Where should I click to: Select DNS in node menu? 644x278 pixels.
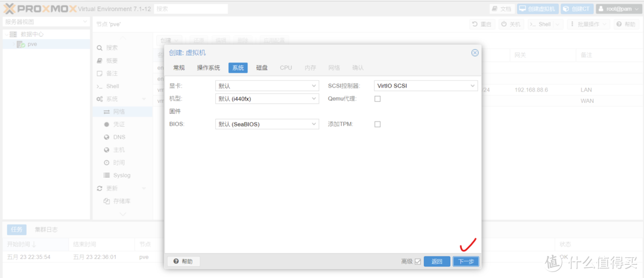click(122, 137)
